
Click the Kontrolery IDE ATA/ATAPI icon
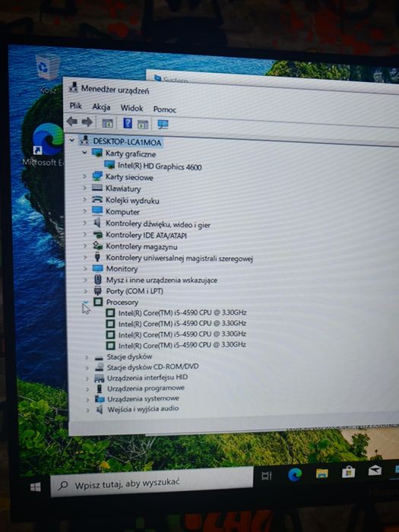[98, 234]
